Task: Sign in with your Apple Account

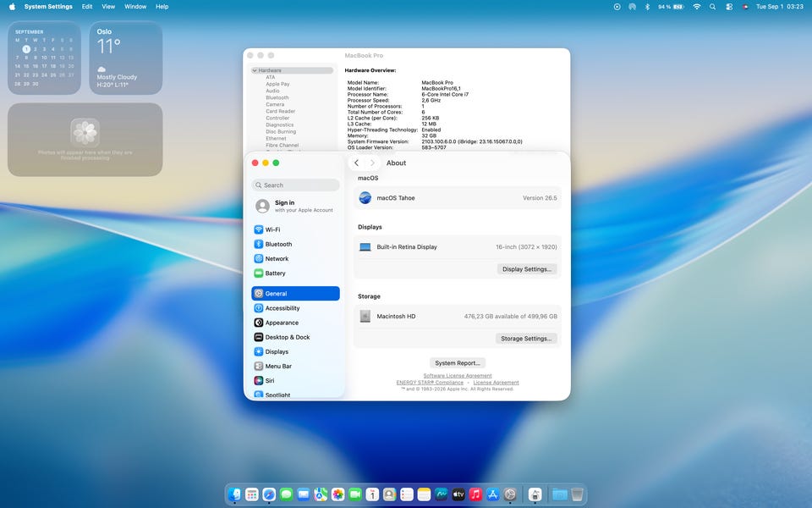Action: coord(295,207)
